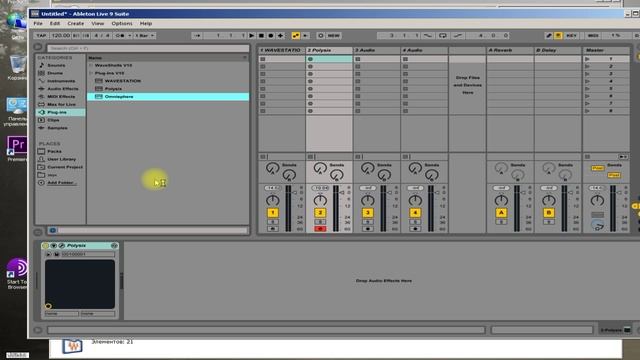Select the Sounds category in browser

point(56,65)
